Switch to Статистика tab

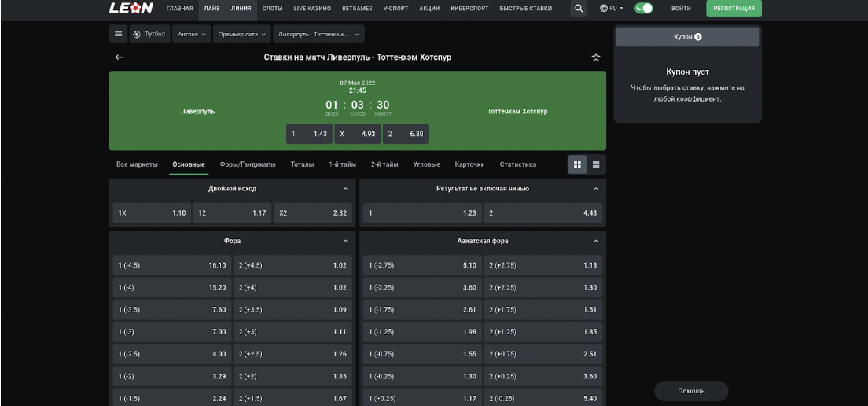tap(517, 164)
